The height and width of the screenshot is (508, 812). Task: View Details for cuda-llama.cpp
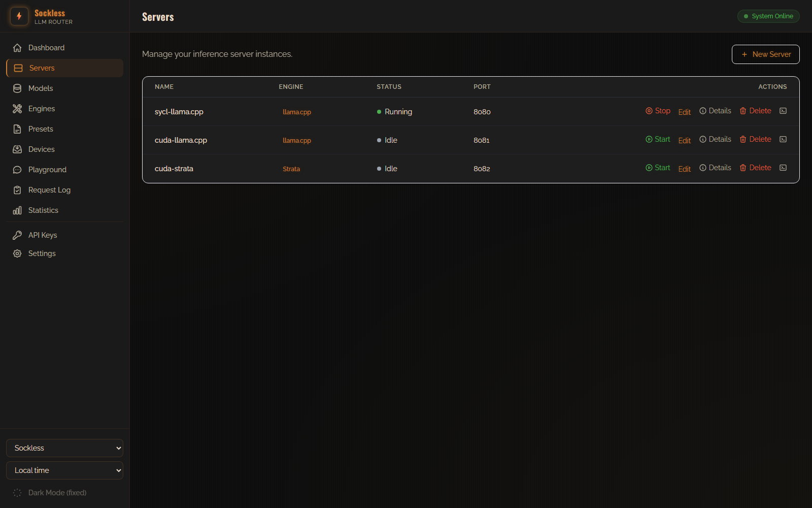click(715, 139)
